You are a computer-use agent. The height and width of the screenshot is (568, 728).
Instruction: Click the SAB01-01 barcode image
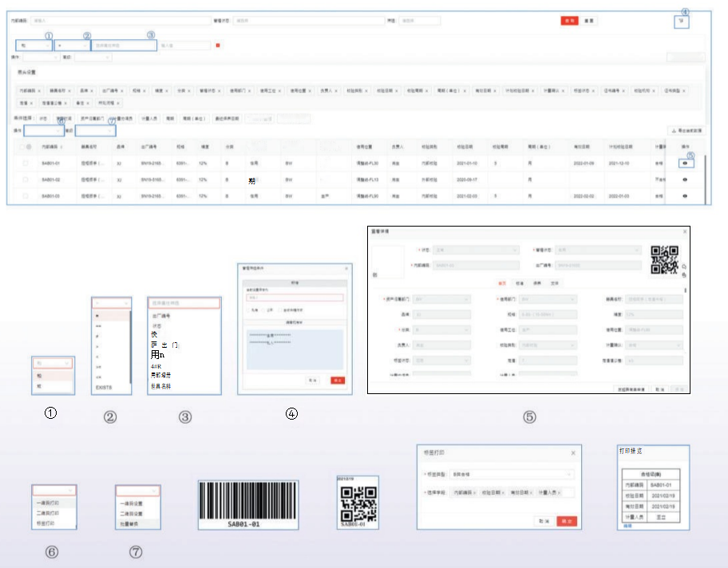click(248, 505)
